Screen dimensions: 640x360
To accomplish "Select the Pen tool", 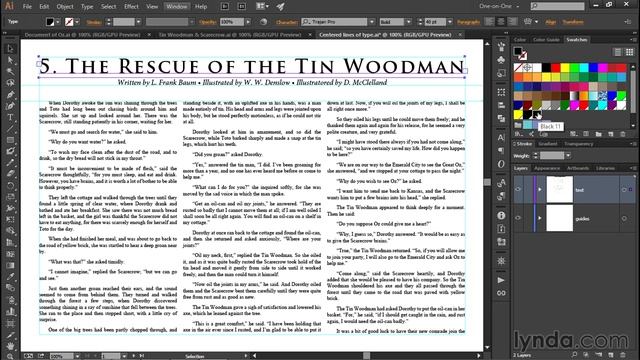I will (x=10, y=95).
